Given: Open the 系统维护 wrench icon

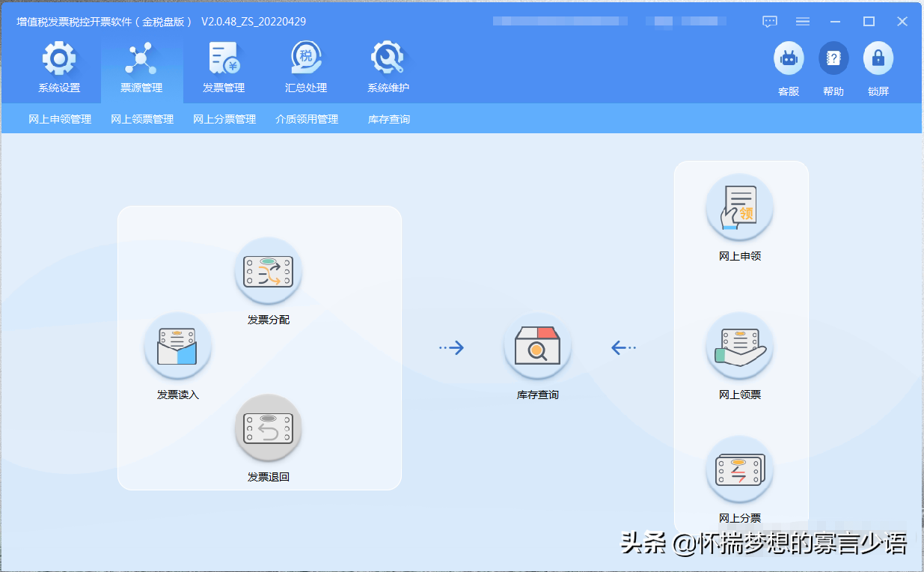Looking at the screenshot, I should click(388, 58).
